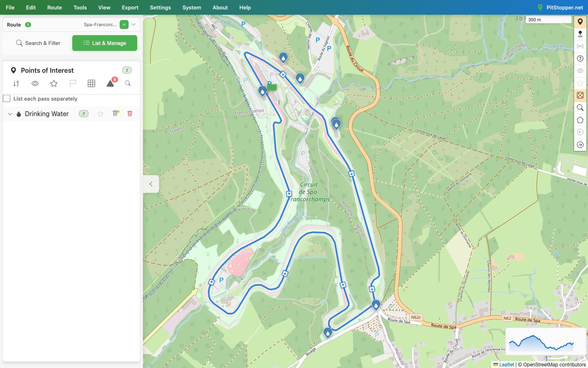Click the magnifier search tool in map toolbar
Screen dimensions: 588x368
pos(580,108)
